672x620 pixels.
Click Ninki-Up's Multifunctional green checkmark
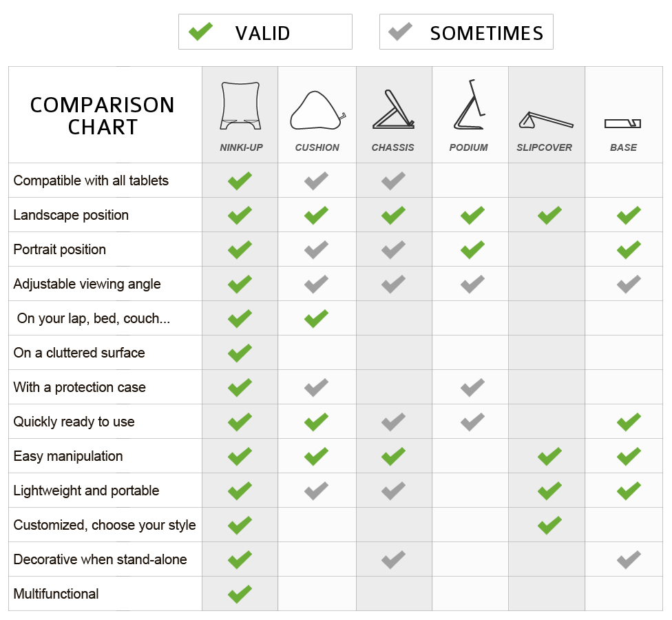coord(240,594)
